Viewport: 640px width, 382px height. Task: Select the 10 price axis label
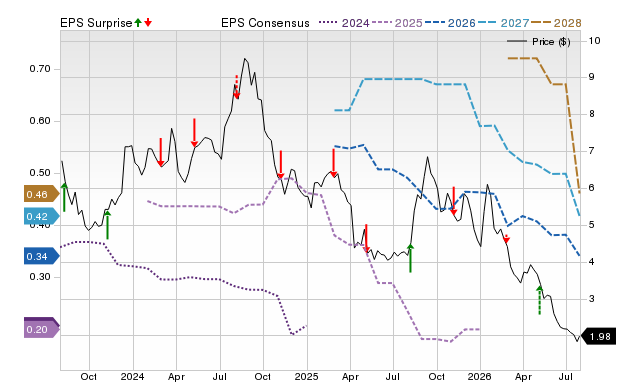point(594,40)
